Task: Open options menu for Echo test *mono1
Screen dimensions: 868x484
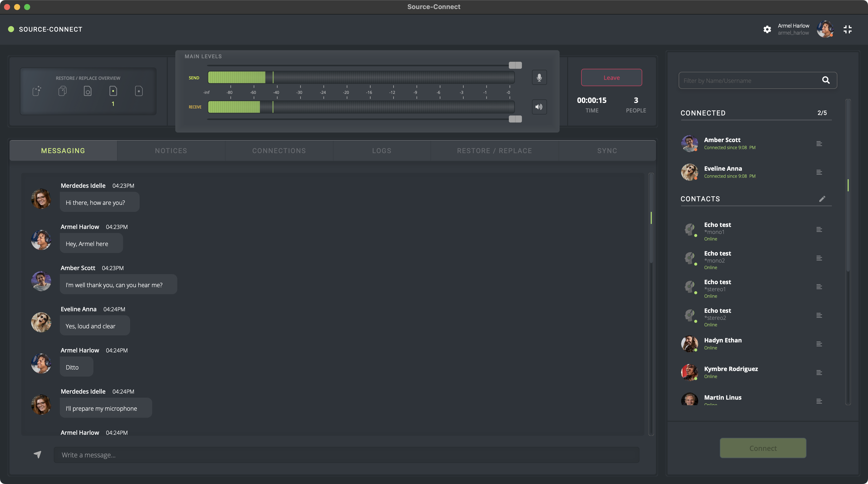Action: 819,230
